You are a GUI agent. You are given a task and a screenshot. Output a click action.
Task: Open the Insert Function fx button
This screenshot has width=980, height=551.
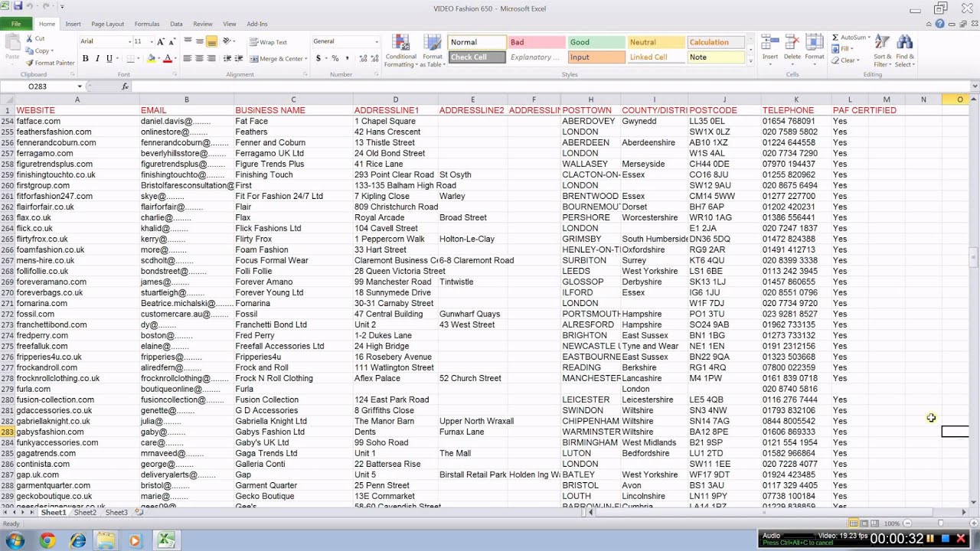tap(125, 86)
